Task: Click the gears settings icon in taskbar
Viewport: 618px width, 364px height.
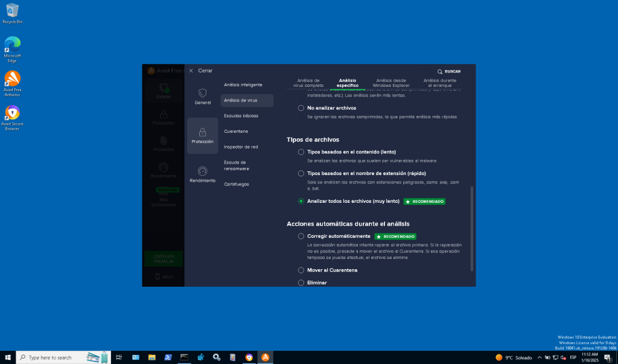Action: tap(217, 357)
